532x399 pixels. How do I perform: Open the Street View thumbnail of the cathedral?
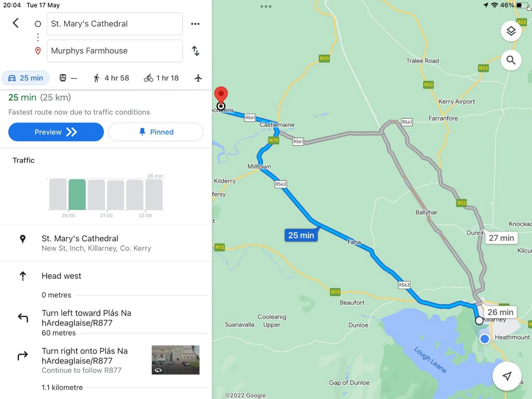(x=175, y=360)
